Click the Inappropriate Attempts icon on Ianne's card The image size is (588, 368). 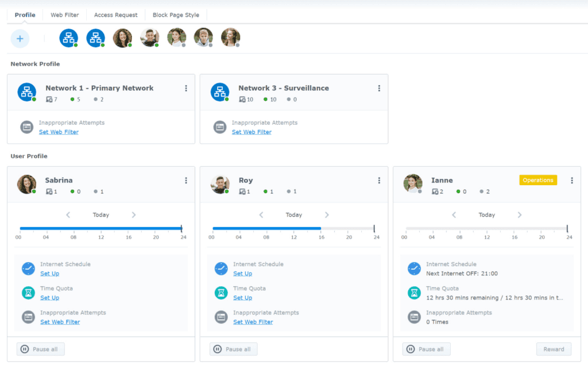pyautogui.click(x=414, y=316)
